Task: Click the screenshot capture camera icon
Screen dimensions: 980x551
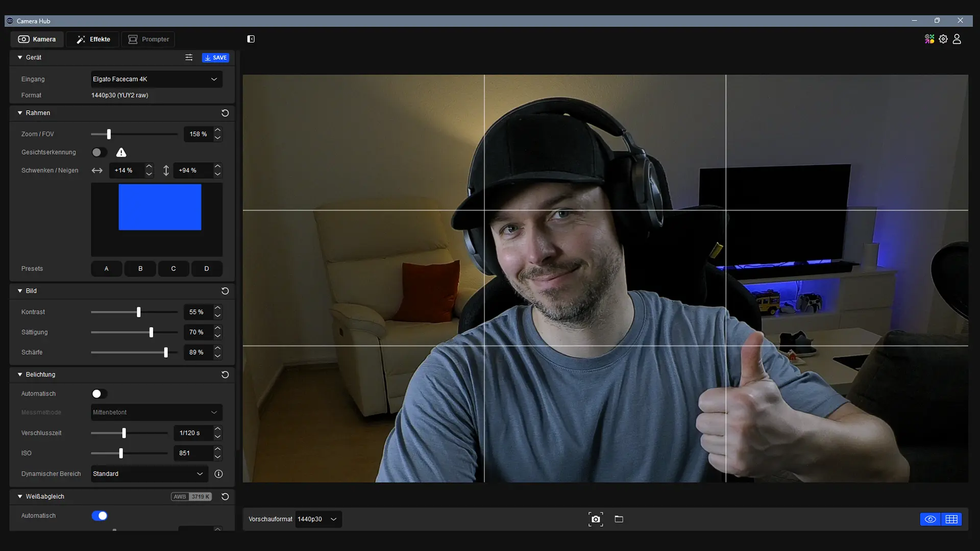Action: [595, 519]
